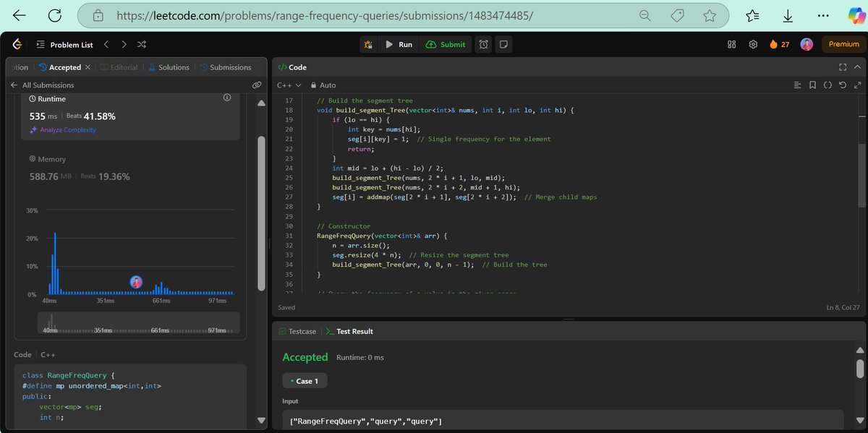Open the Submissions tab

point(225,67)
